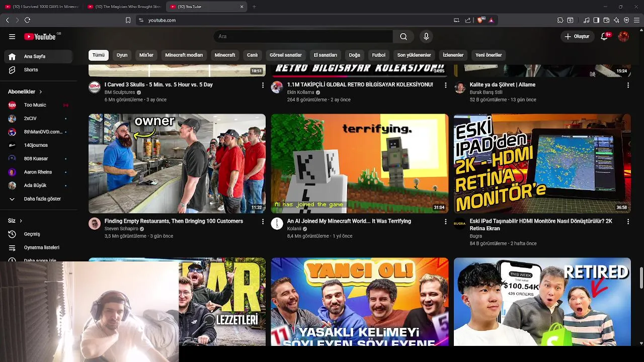Open Brave VPN shield icon

click(x=626, y=20)
